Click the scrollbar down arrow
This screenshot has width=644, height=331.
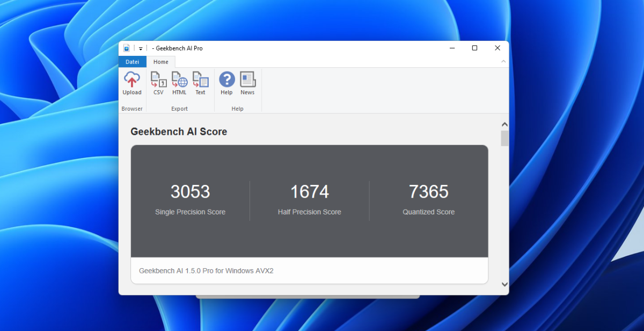point(504,284)
